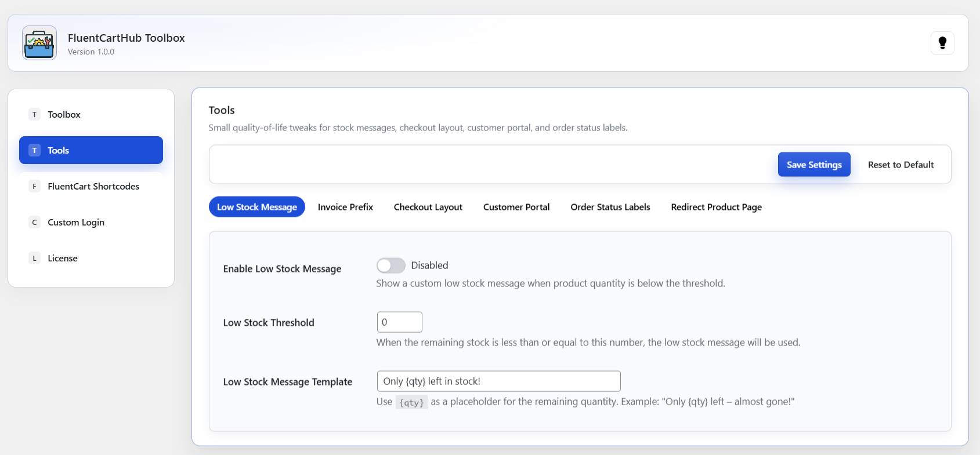Open the Customer Portal tab

[516, 207]
